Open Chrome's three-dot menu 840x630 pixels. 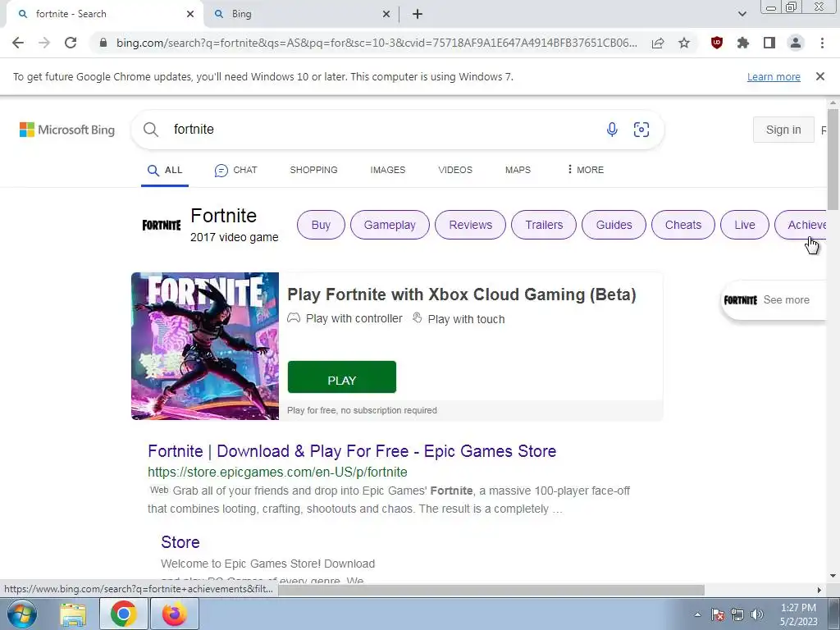822,43
